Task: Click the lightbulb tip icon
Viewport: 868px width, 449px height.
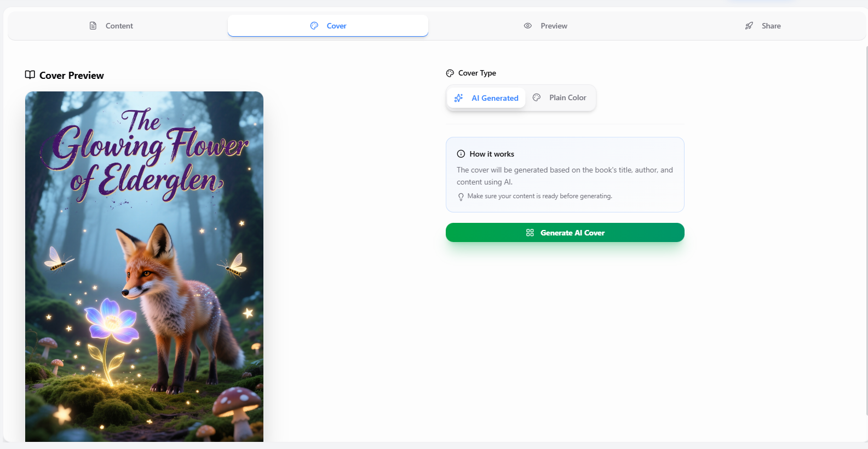Action: pos(461,197)
